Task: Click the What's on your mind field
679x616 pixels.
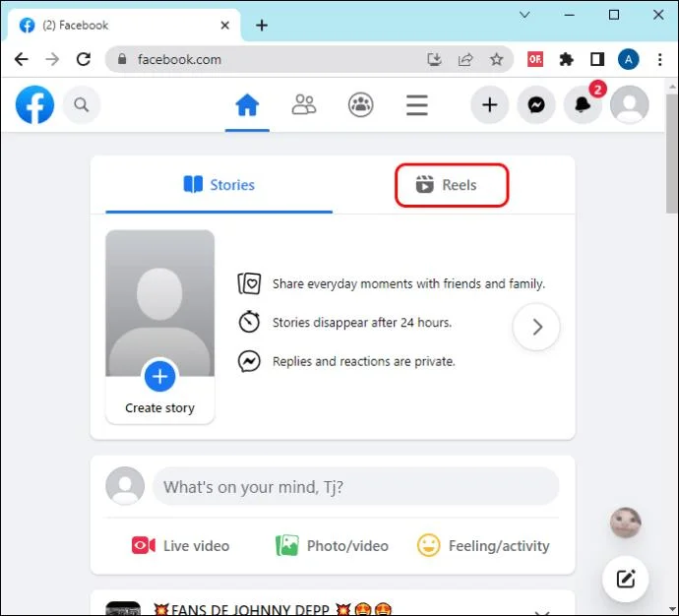Action: (x=355, y=486)
